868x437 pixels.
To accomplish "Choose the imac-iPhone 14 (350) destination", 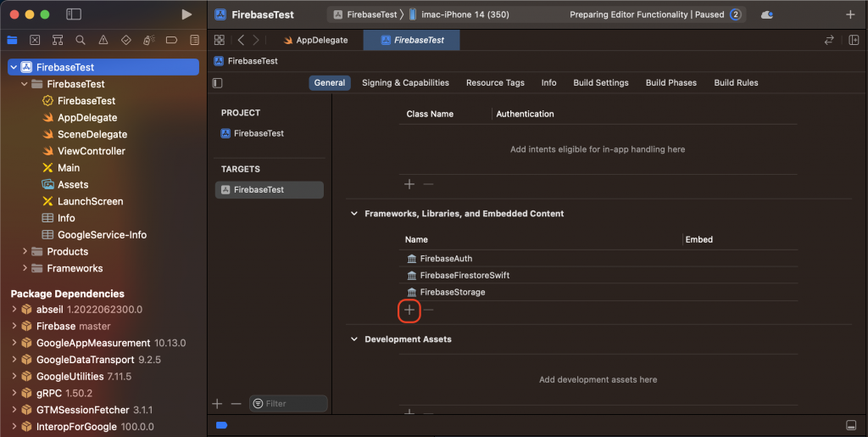I will [459, 15].
